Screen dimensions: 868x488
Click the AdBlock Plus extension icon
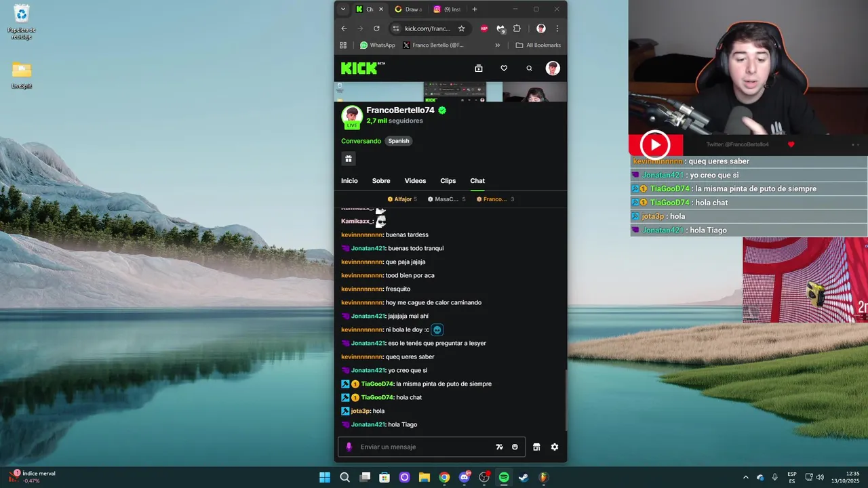484,28
